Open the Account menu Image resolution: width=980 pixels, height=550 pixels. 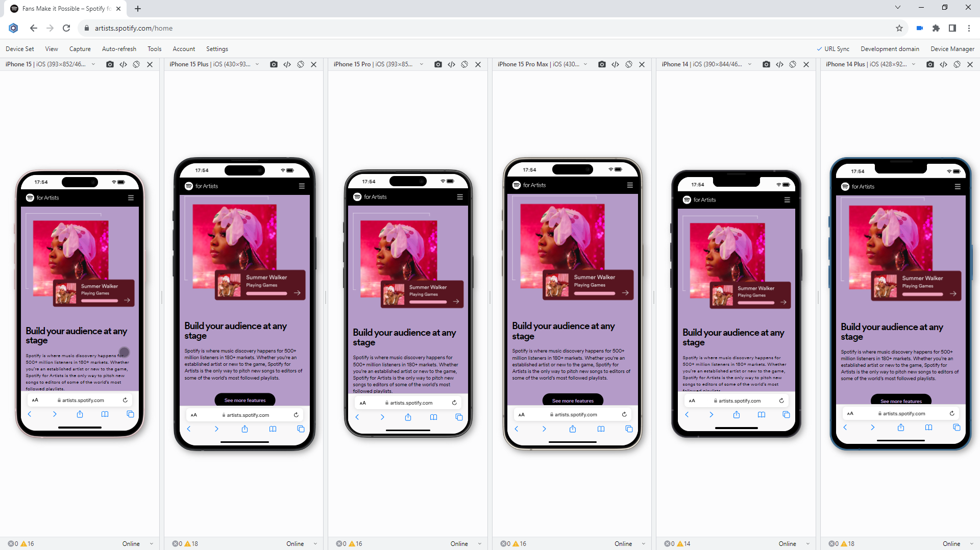tap(184, 49)
